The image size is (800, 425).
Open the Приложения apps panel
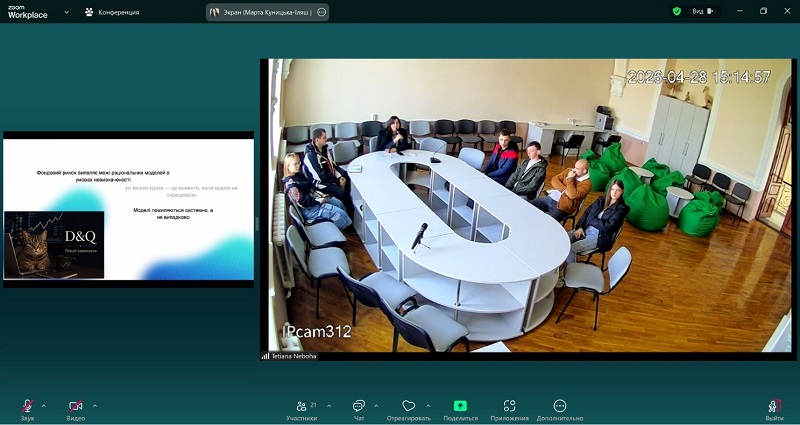tap(509, 410)
